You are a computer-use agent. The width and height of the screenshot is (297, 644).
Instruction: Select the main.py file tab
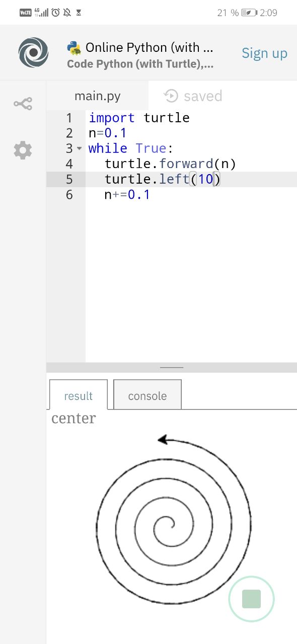[x=98, y=96]
